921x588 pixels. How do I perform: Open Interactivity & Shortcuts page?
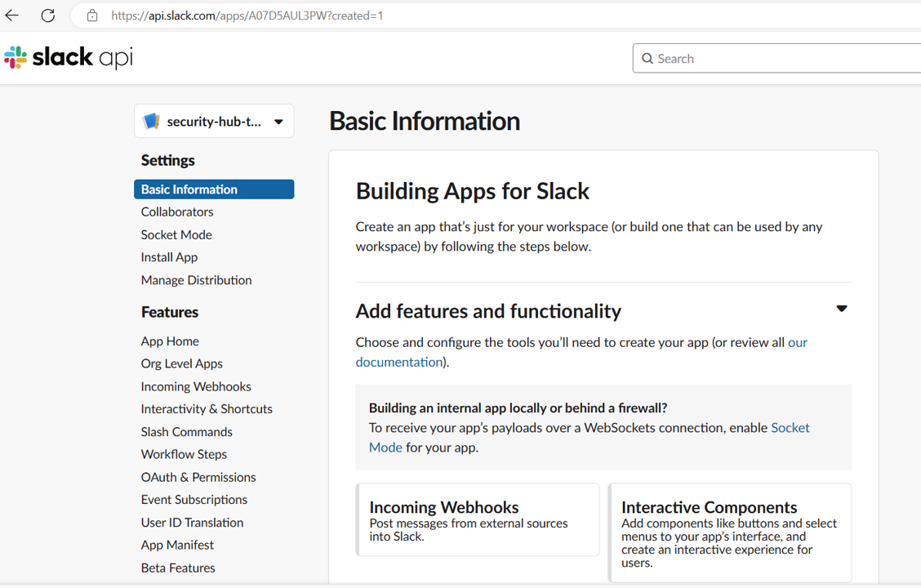(207, 409)
